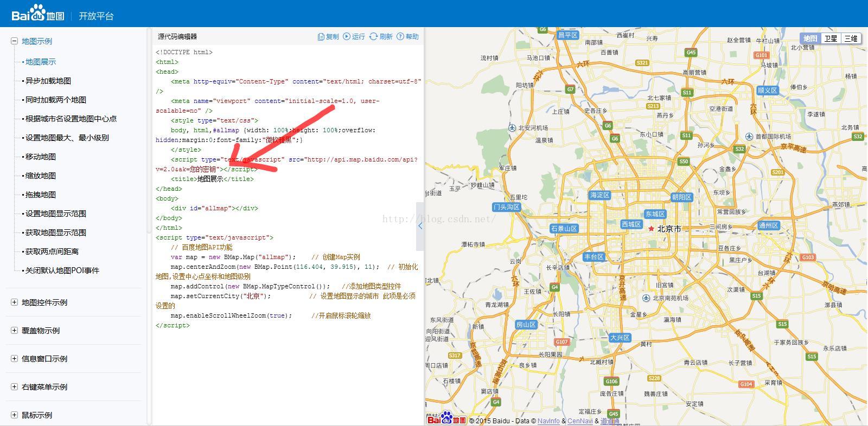Select 设置地图最大、最小级别 example
The width and height of the screenshot is (868, 426).
pos(67,138)
